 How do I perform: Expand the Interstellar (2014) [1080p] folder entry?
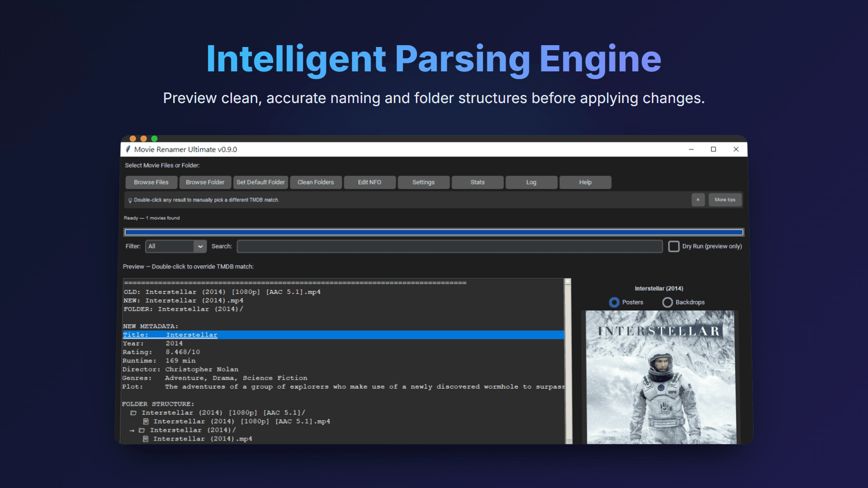point(134,413)
